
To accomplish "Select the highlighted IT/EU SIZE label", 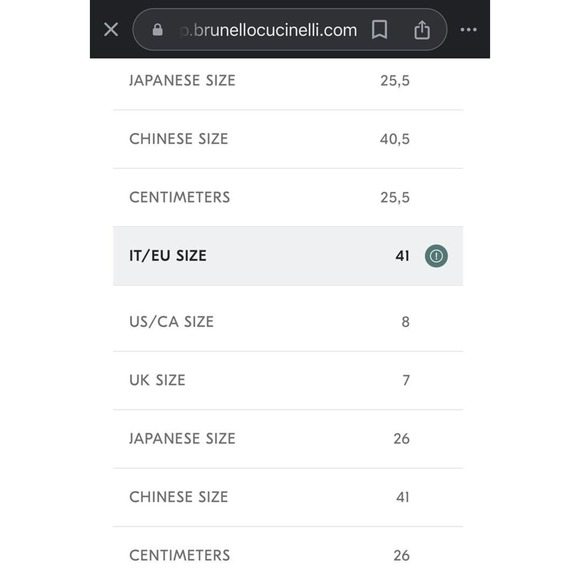I will point(168,256).
